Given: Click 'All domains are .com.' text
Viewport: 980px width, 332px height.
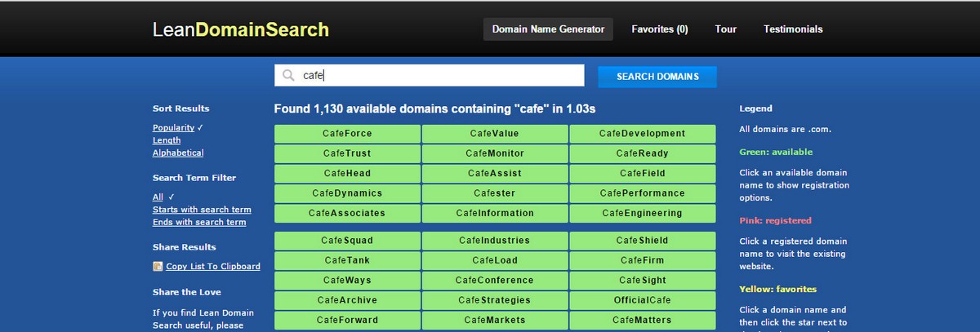Looking at the screenshot, I should click(786, 129).
